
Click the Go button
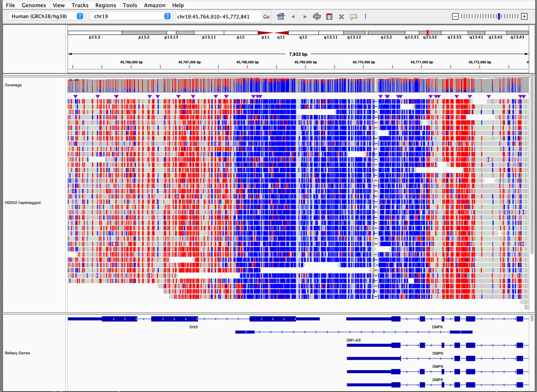click(266, 17)
